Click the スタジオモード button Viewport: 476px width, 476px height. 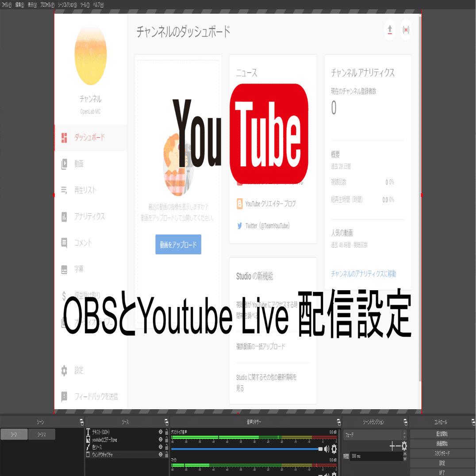tap(442, 453)
